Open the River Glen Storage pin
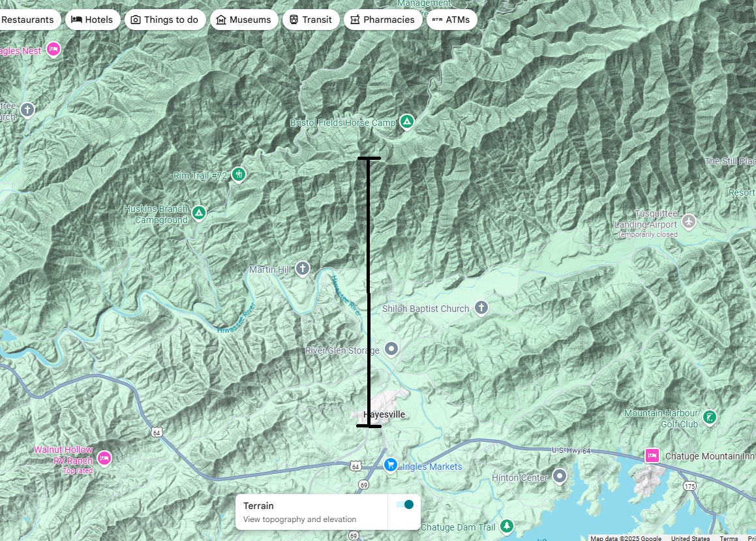 (x=391, y=349)
